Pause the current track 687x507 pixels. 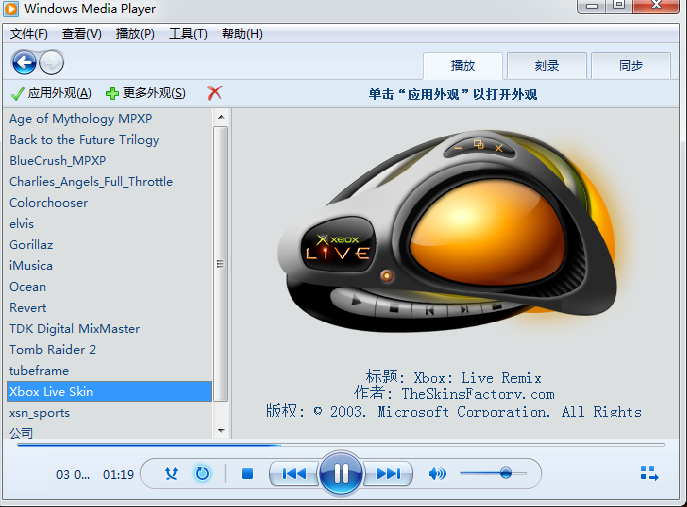click(341, 474)
